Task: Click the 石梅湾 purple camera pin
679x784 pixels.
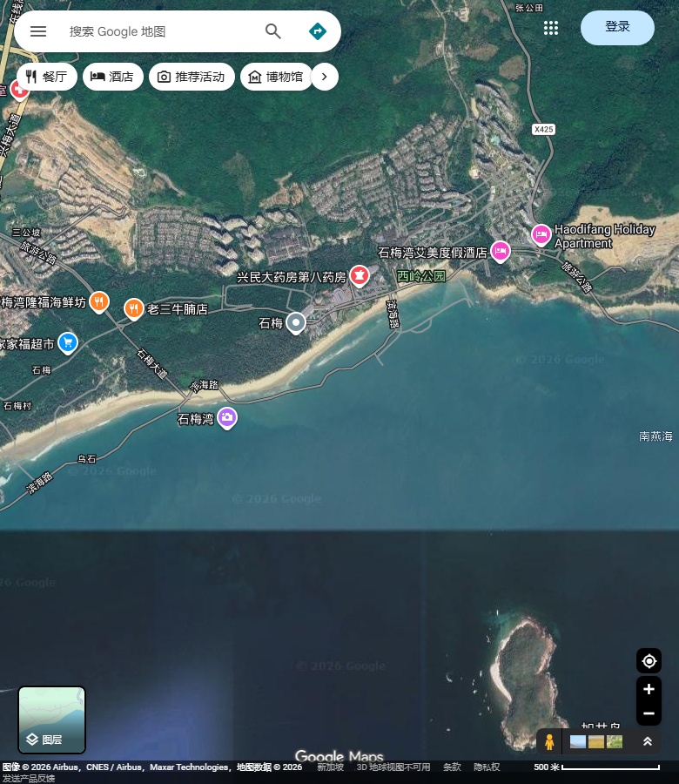Action: point(227,418)
